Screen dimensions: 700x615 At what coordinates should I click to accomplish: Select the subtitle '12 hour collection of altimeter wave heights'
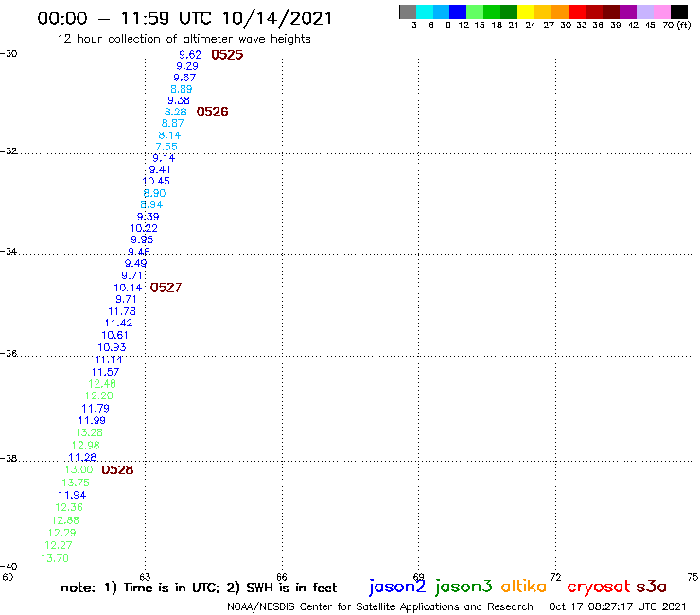[184, 39]
